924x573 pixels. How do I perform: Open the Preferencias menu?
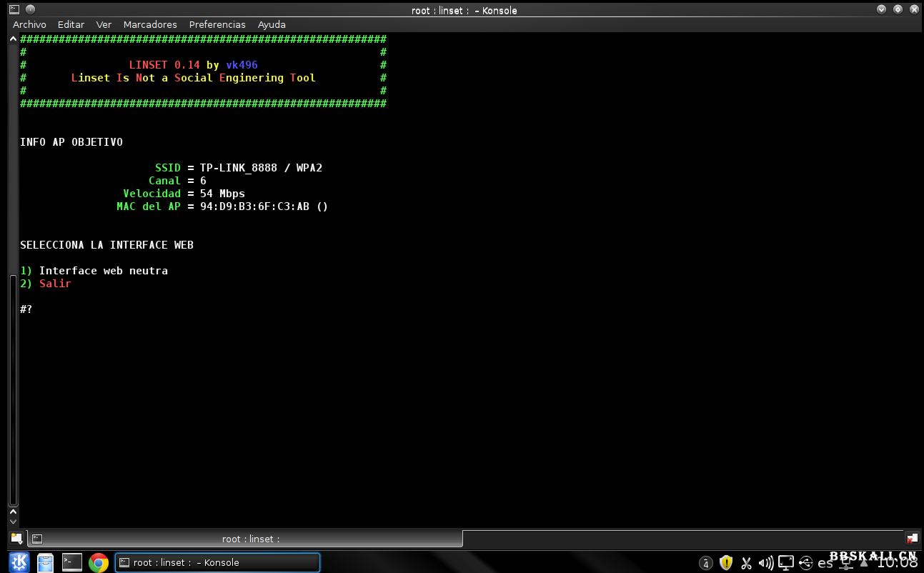click(x=217, y=24)
